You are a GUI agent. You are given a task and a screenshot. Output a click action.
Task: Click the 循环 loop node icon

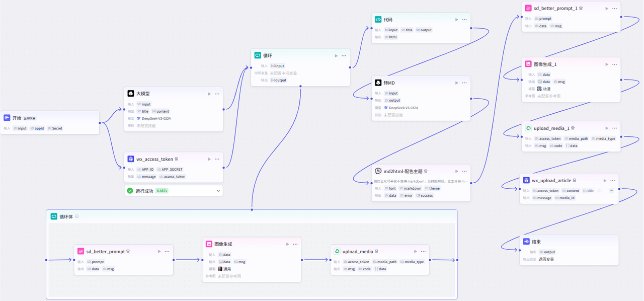pos(258,55)
